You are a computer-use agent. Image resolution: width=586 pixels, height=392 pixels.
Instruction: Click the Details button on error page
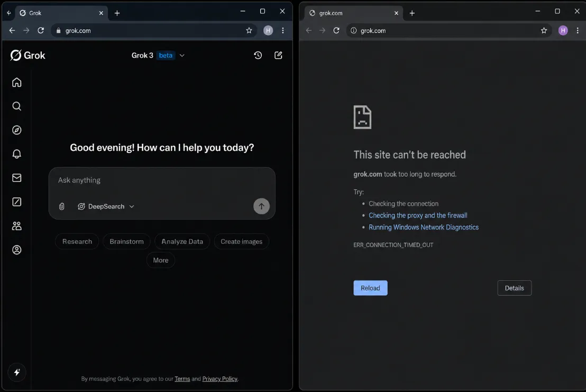coord(514,288)
